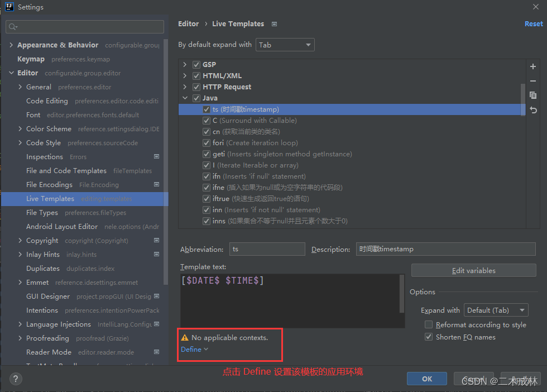Viewport: 547px width, 392px height.
Task: Click the template text editor area
Action: 290,300
